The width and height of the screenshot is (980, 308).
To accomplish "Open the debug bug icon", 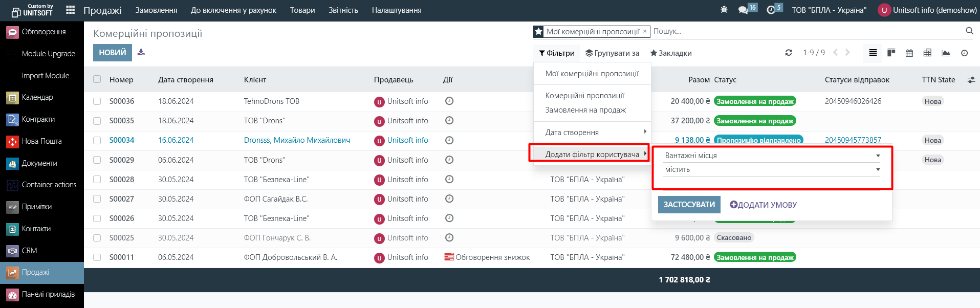I will 724,10.
